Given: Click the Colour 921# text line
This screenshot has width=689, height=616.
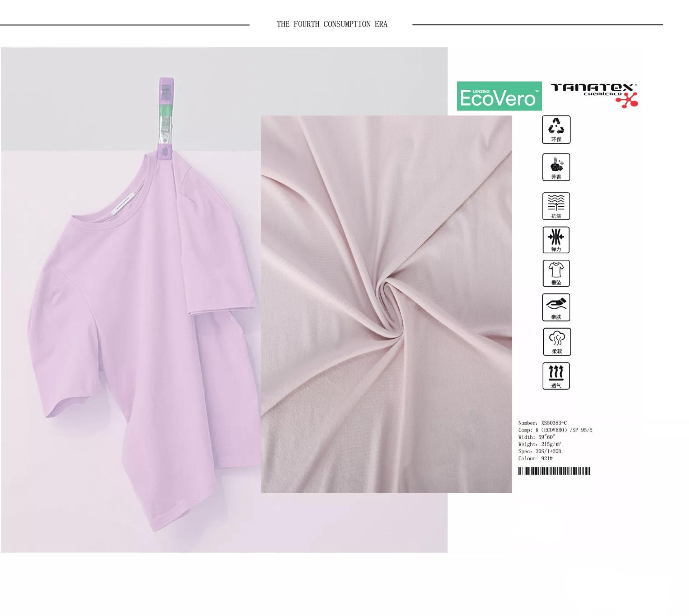Looking at the screenshot, I should pos(535,459).
